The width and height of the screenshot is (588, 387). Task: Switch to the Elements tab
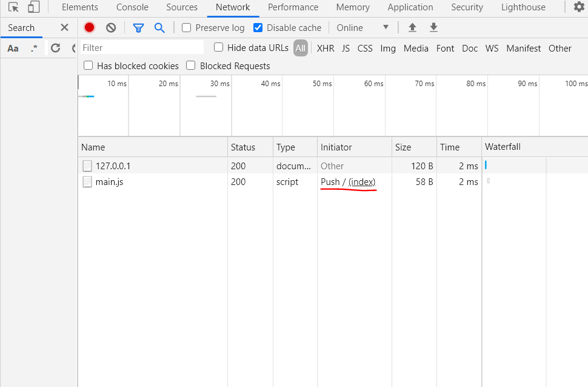80,7
